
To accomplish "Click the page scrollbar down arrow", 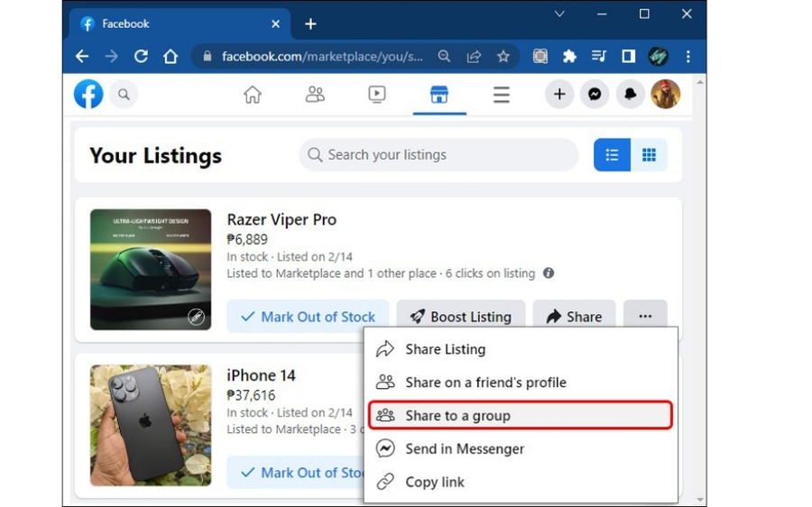I will tap(700, 500).
